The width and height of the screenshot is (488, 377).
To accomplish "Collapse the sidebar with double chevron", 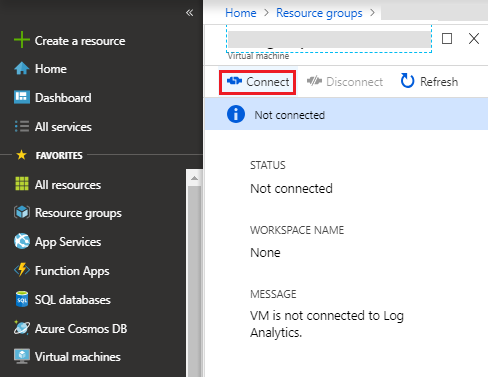I will [x=189, y=13].
